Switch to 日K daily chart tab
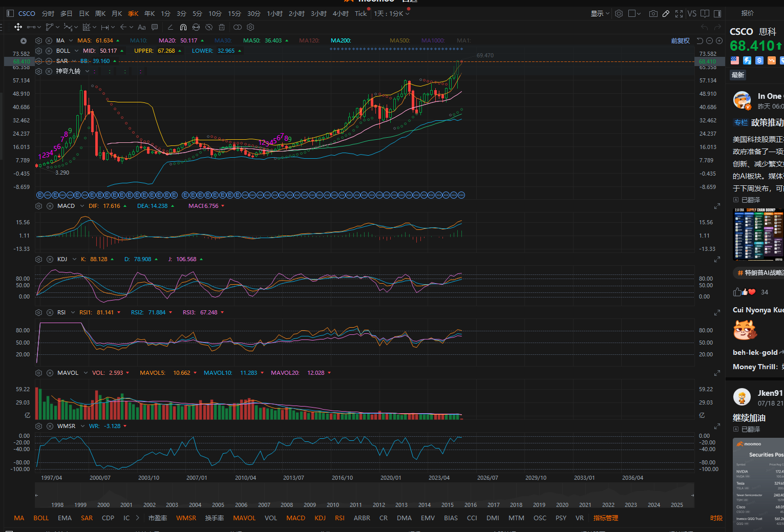This screenshot has height=532, width=784. coord(84,14)
